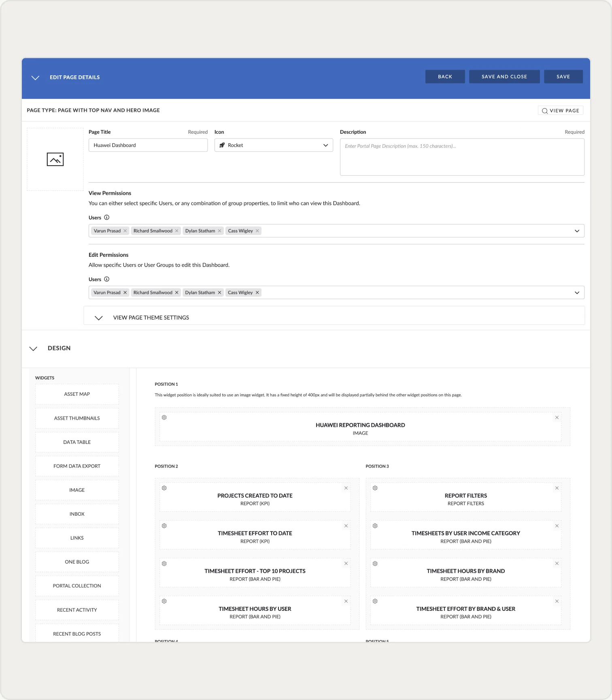612x700 pixels.
Task: Select the Image widget in sidebar
Action: [77, 490]
